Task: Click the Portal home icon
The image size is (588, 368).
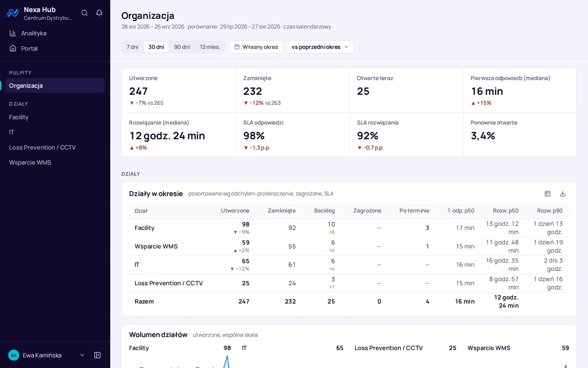Action: pyautogui.click(x=13, y=48)
